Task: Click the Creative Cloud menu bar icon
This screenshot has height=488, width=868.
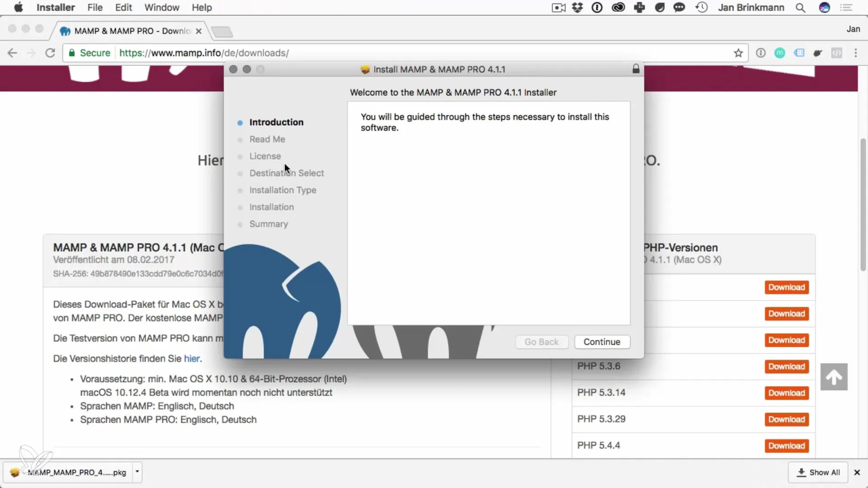Action: point(618,7)
